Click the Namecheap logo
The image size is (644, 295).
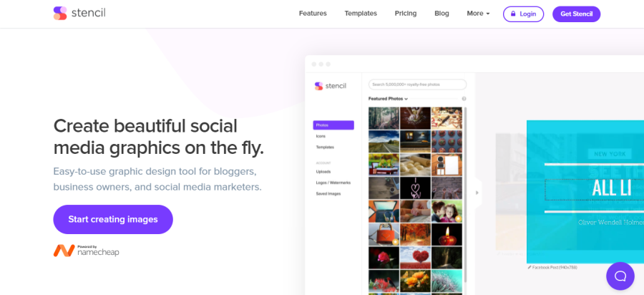coord(84,251)
